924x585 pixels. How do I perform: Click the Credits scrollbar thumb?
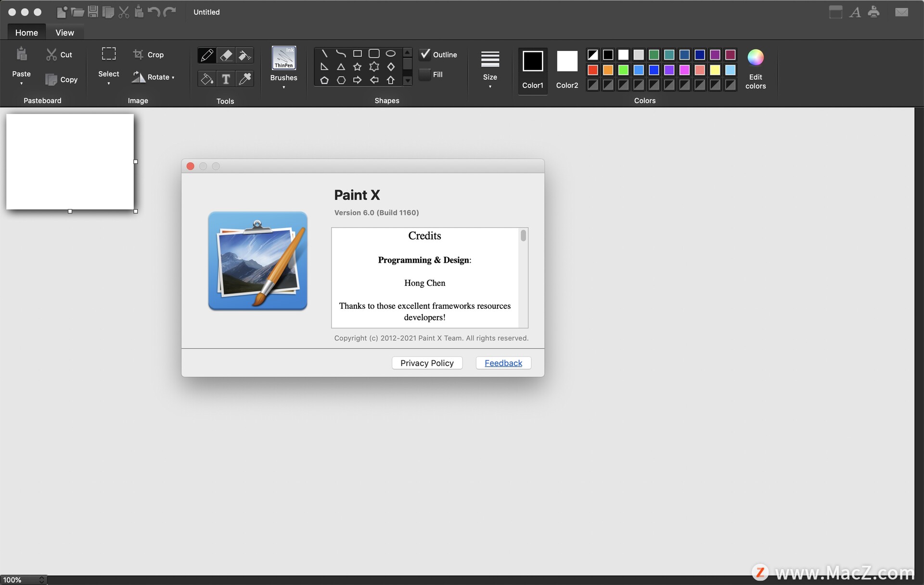point(523,235)
